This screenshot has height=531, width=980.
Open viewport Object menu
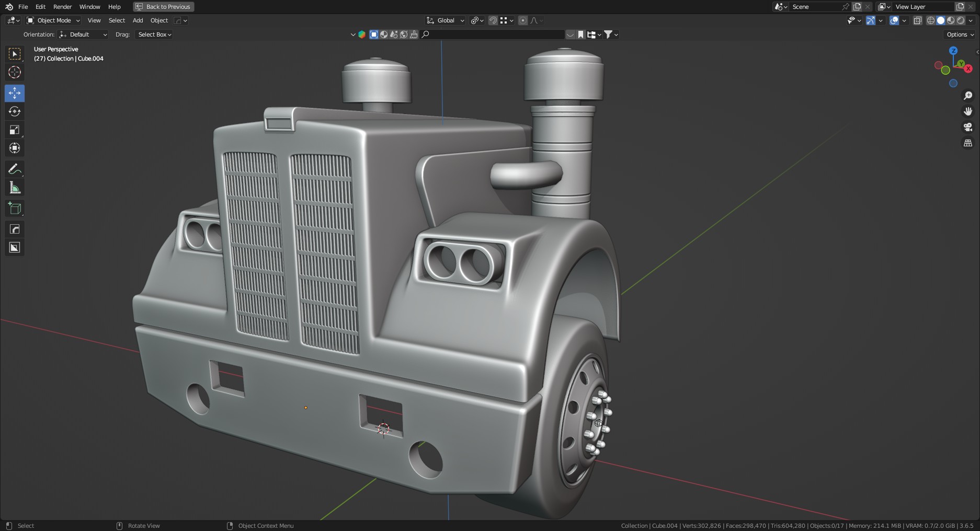point(159,20)
